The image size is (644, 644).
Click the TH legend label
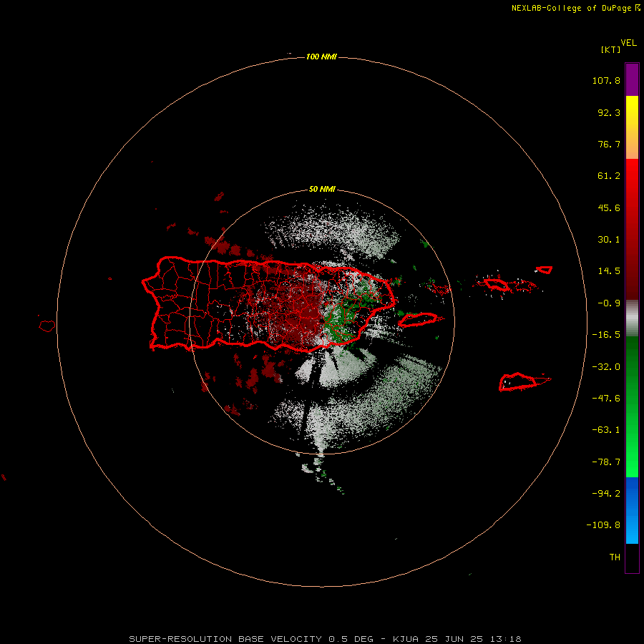pyautogui.click(x=615, y=557)
